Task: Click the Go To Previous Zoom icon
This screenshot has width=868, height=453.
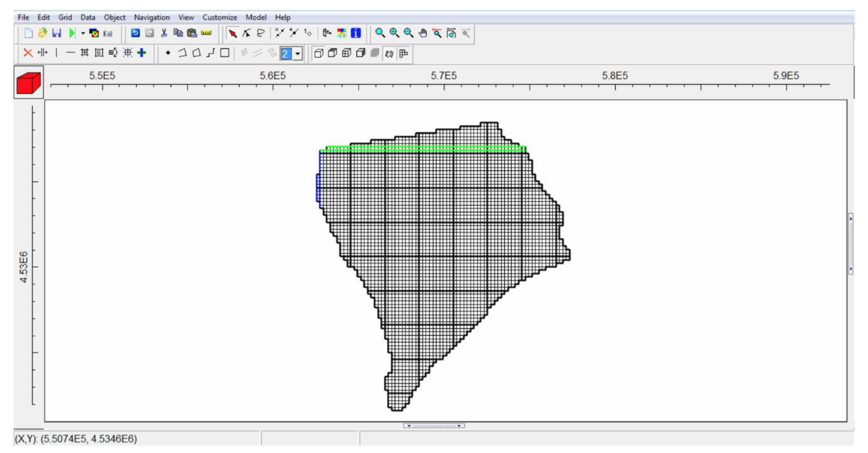Action: pos(437,33)
